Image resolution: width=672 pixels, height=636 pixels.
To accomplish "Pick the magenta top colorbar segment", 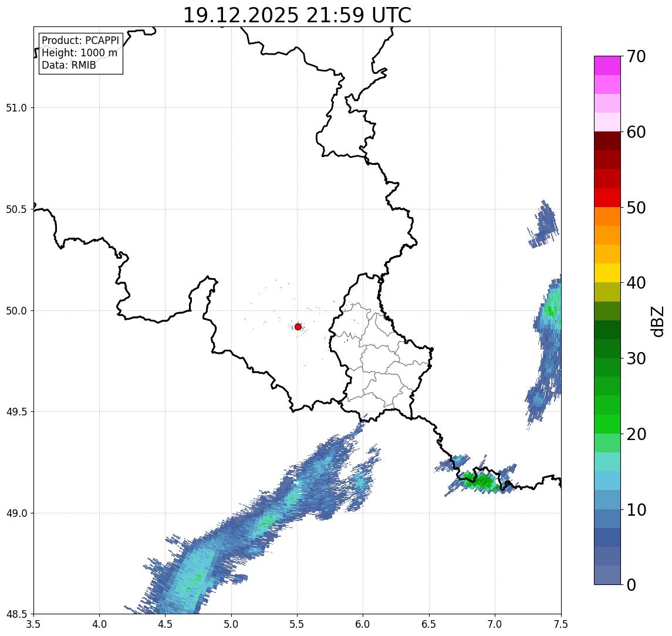I will [x=607, y=66].
